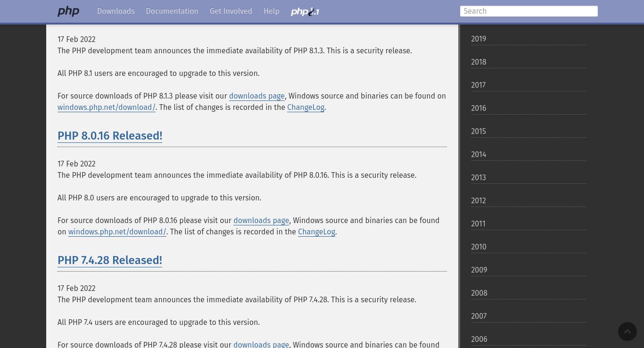This screenshot has width=644, height=348.
Task: Select the 2008 archive year
Action: pyautogui.click(x=529, y=293)
